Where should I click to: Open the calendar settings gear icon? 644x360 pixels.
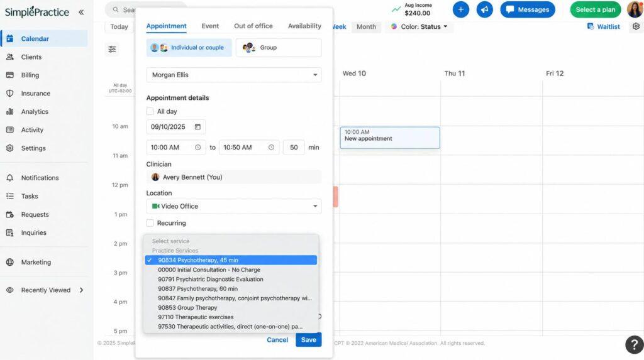point(636,26)
